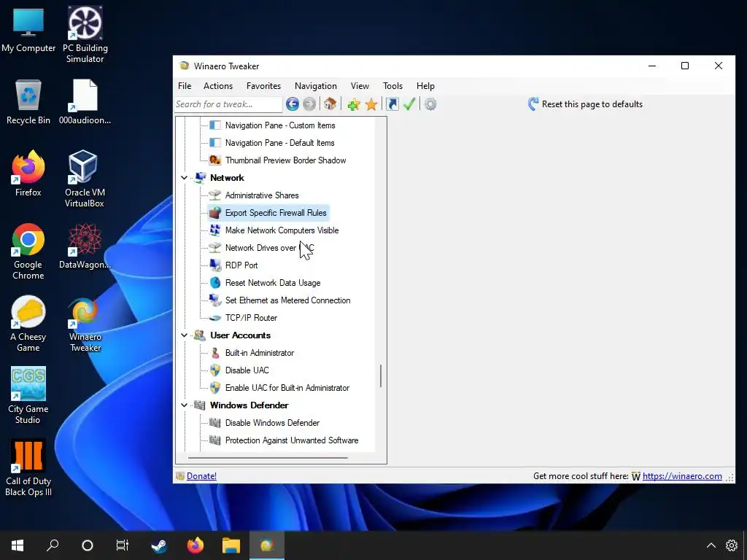The height and width of the screenshot is (560, 747).
Task: Select Recycle Bin desktop icon
Action: pos(28,102)
